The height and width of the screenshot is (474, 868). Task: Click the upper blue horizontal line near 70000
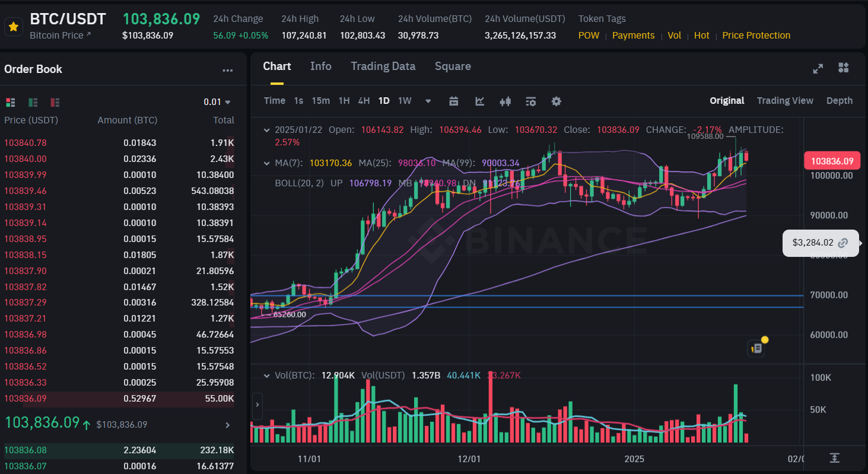[527, 295]
